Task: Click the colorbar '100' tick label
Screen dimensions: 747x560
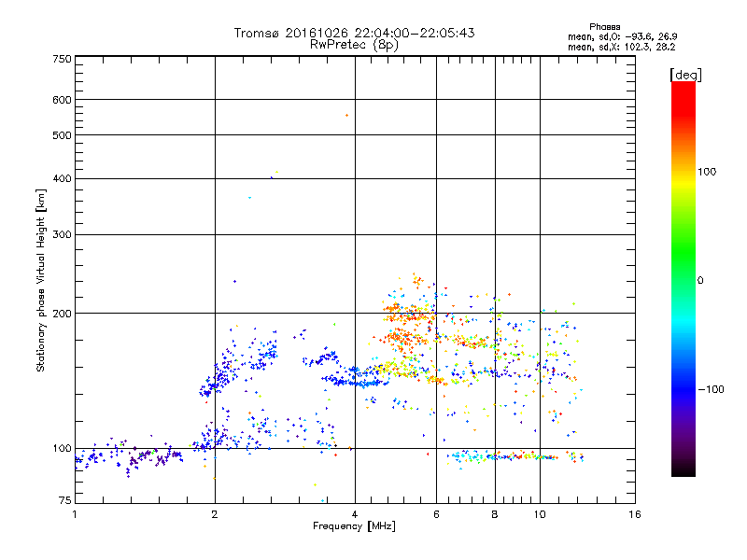Action: 707,172
